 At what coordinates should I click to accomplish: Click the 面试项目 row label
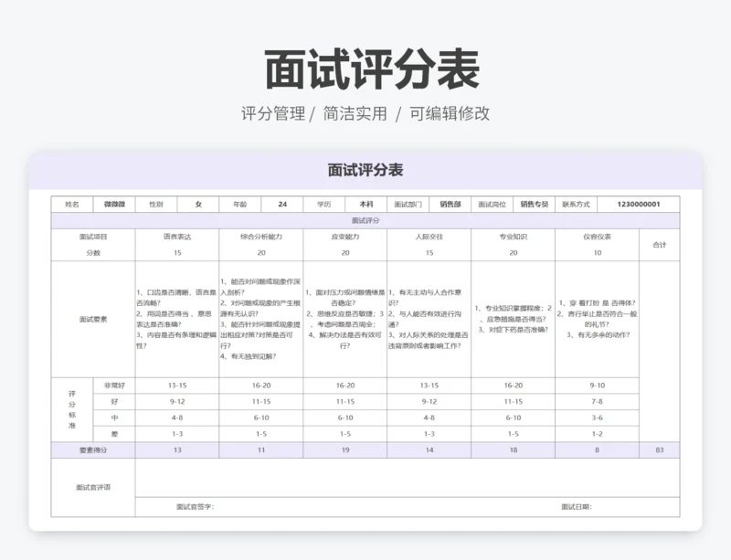pos(93,237)
